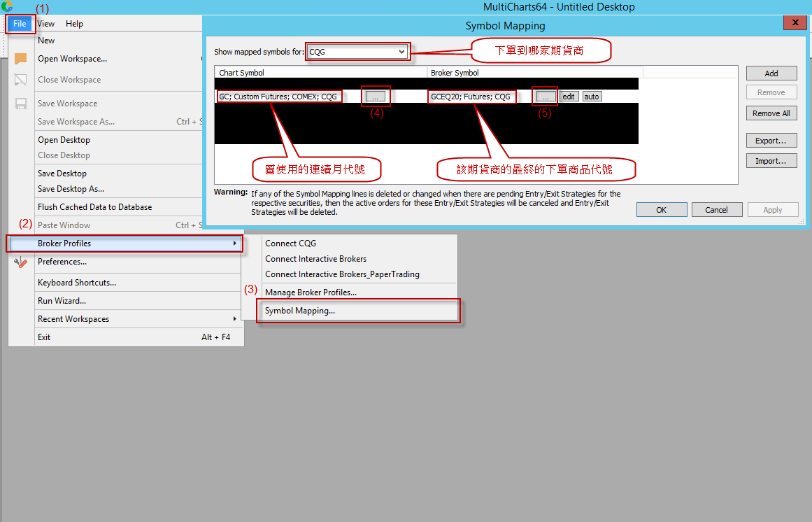Select GC; Custom Futures; COMEX; CQG cell
The height and width of the screenshot is (522, 812).
pos(278,97)
